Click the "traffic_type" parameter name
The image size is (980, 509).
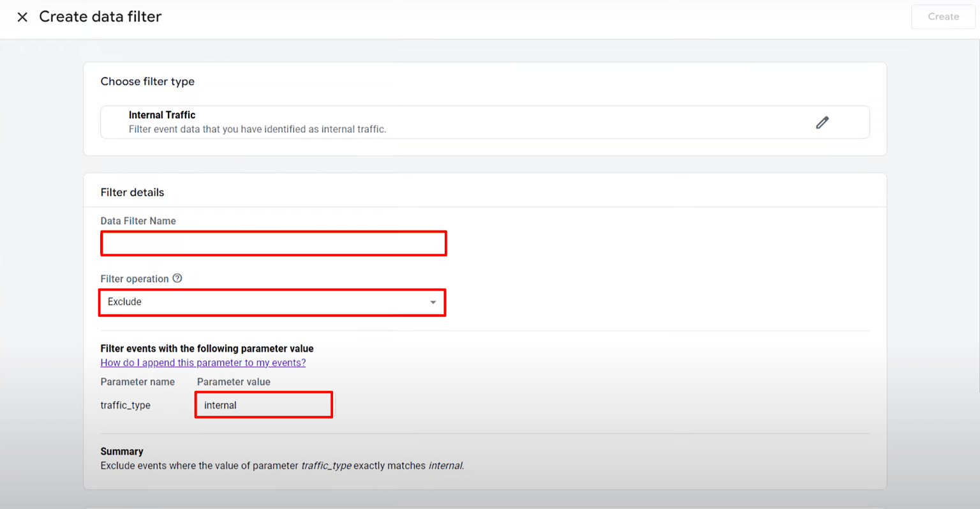click(x=126, y=406)
